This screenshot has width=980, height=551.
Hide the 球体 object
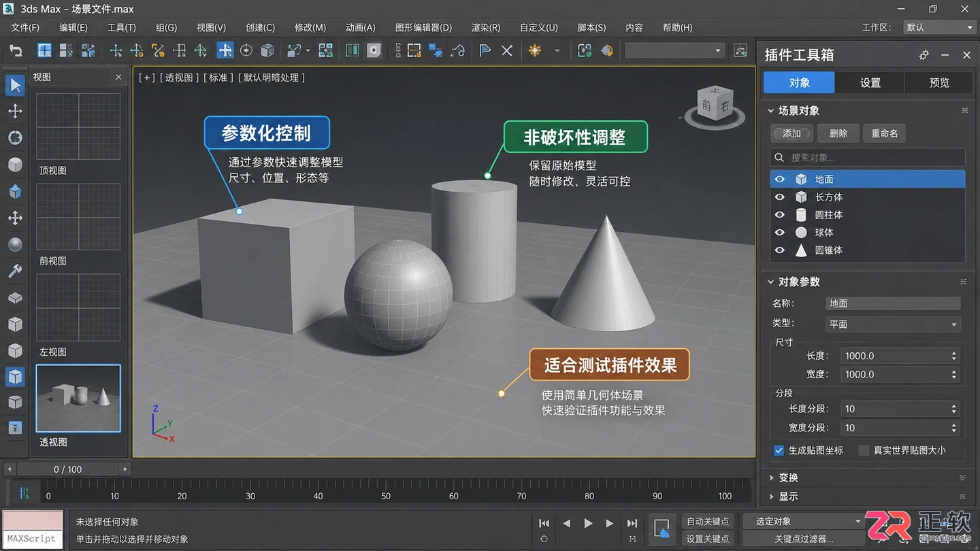tap(780, 233)
